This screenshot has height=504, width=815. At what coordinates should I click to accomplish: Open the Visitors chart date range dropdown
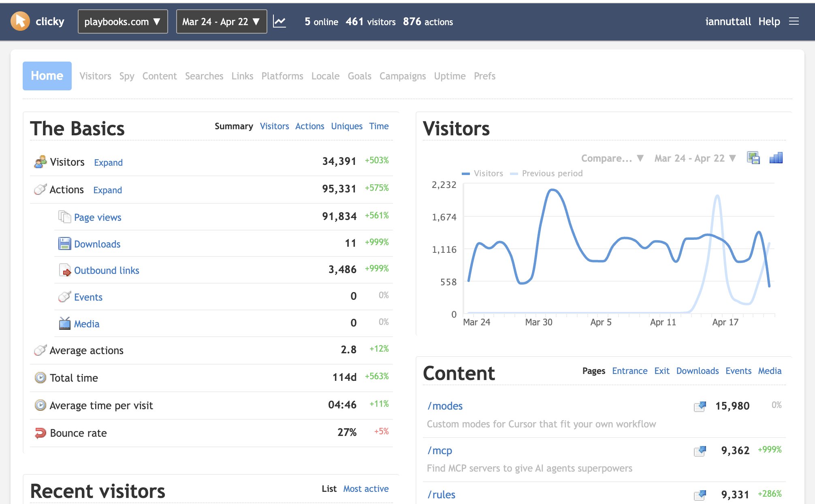[x=695, y=158]
